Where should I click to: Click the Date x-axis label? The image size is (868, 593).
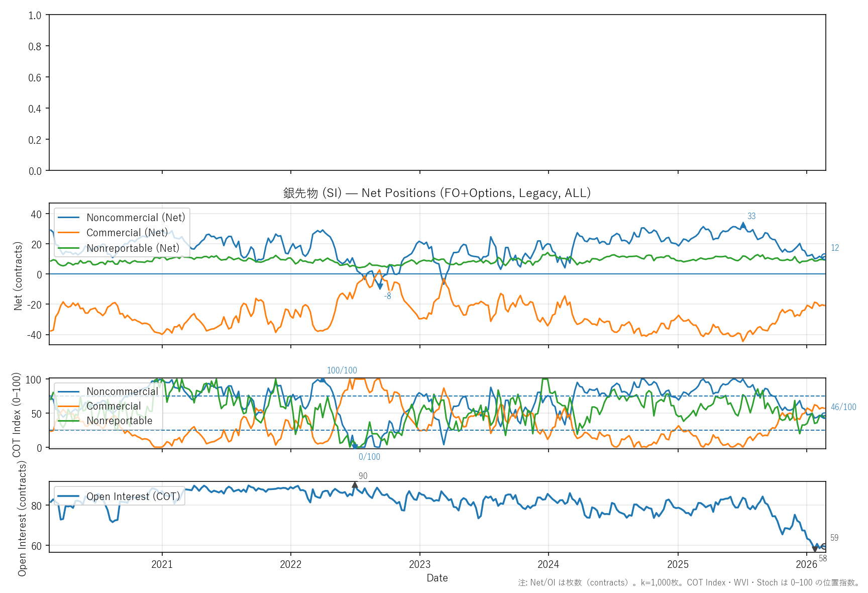(x=437, y=578)
